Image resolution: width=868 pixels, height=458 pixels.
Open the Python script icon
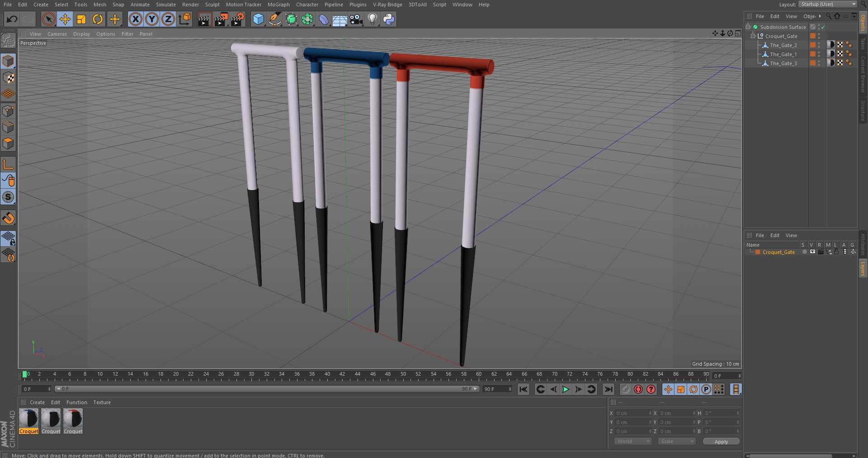(388, 19)
